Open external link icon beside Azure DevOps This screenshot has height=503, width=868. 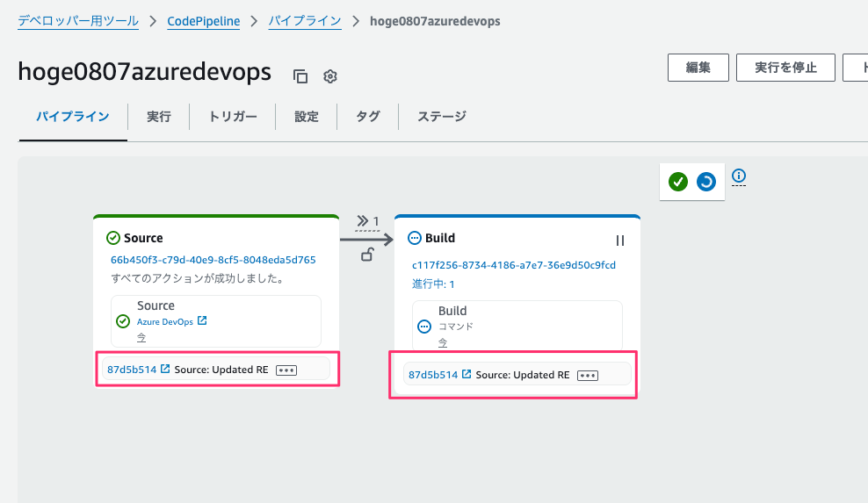click(202, 321)
